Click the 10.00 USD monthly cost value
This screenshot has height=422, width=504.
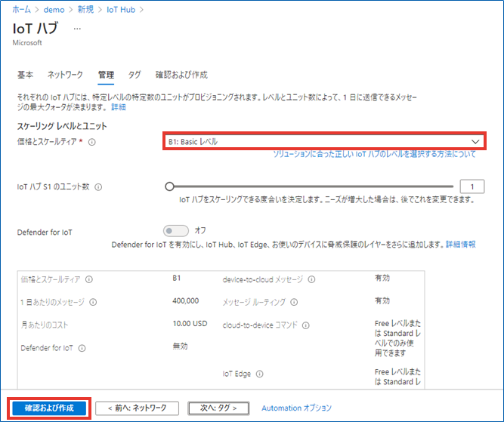[190, 324]
